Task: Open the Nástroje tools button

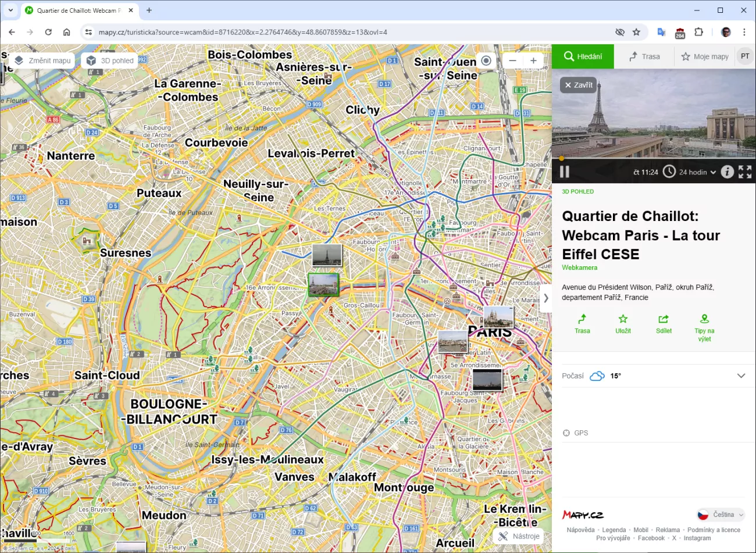Action: click(x=519, y=536)
